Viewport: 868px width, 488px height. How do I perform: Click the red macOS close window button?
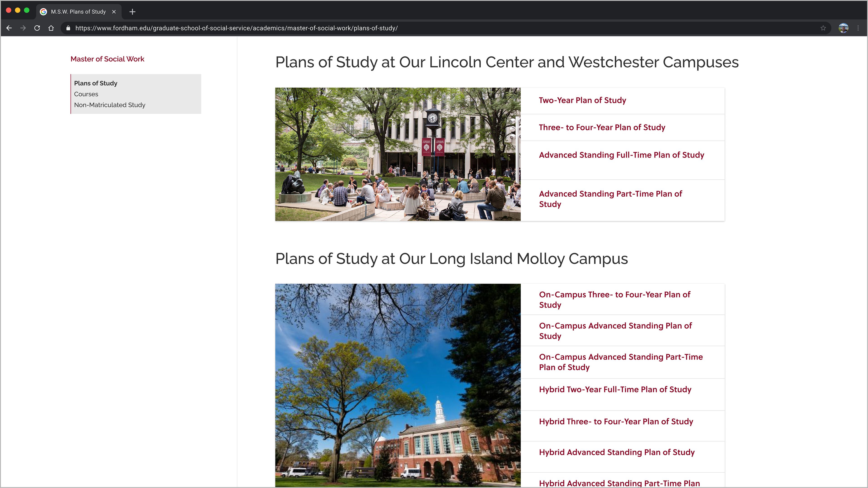(9, 10)
